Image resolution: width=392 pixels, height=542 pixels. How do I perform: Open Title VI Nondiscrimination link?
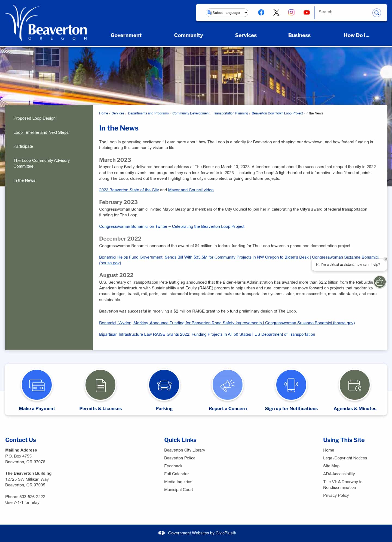coord(343,485)
